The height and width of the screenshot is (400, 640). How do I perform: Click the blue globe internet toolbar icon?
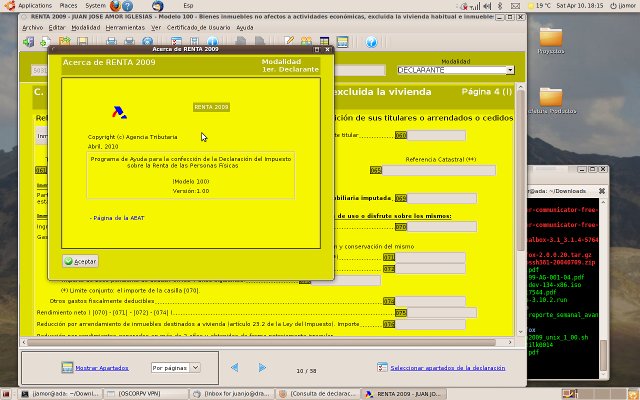(x=147, y=41)
